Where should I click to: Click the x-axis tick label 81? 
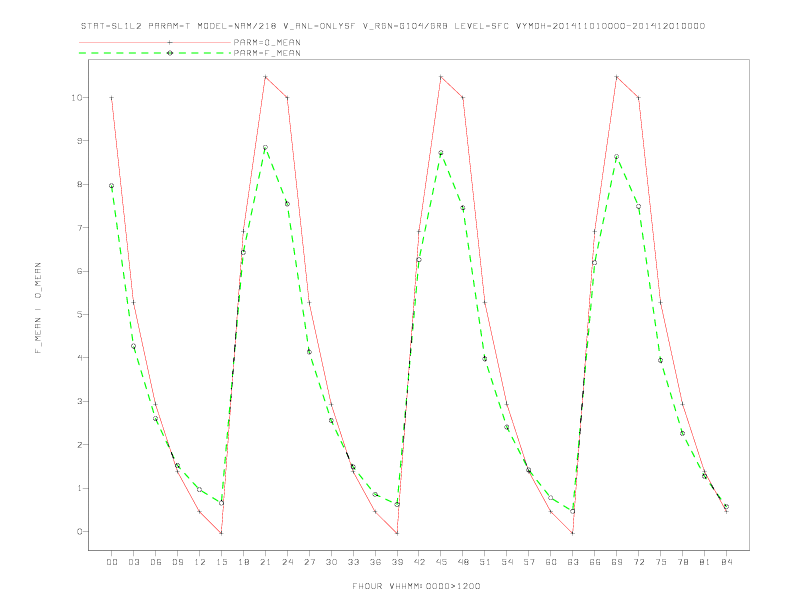click(x=705, y=562)
